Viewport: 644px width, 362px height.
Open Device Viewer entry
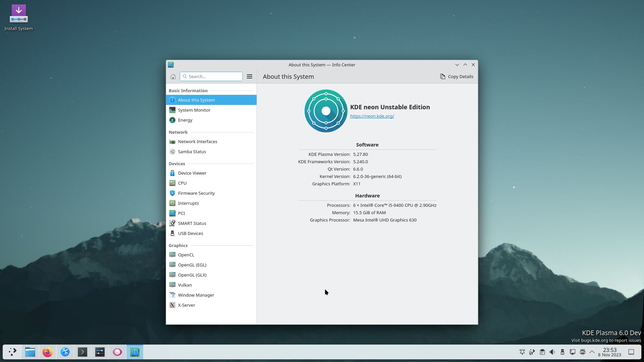211,173
